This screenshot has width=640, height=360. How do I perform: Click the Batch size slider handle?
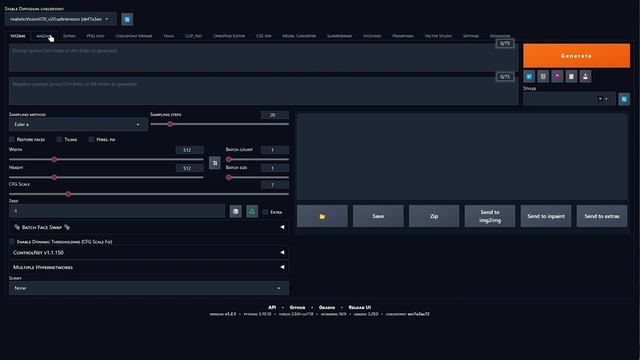[229, 177]
